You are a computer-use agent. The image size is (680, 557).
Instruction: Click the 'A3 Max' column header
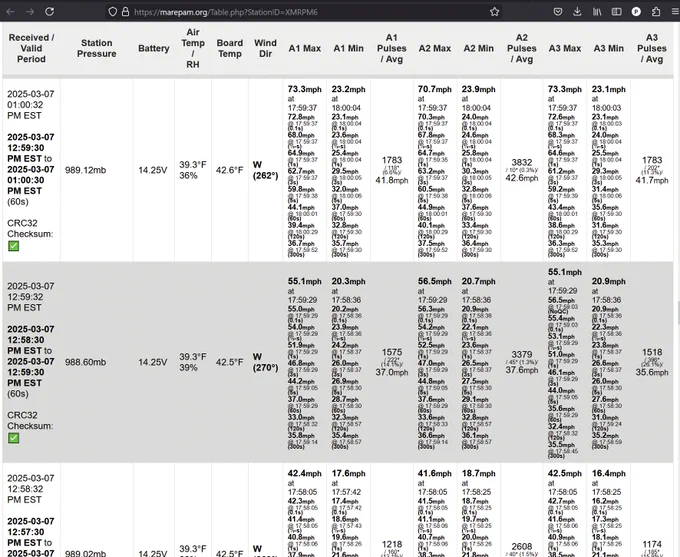565,48
